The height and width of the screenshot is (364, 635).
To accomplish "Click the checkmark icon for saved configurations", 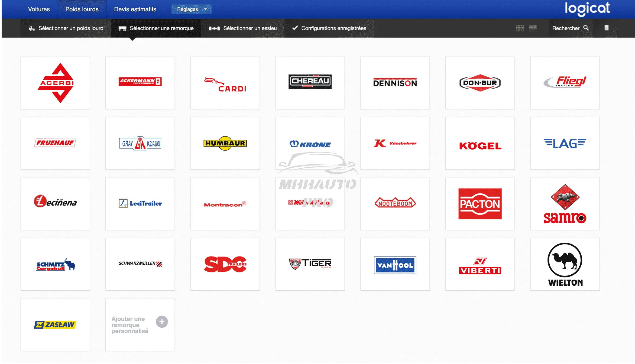I will tap(295, 28).
